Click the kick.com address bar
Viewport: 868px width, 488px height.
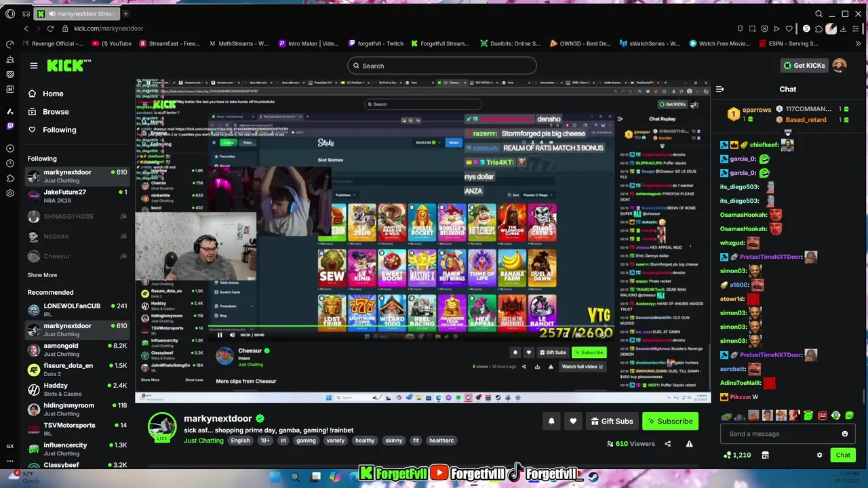point(108,28)
